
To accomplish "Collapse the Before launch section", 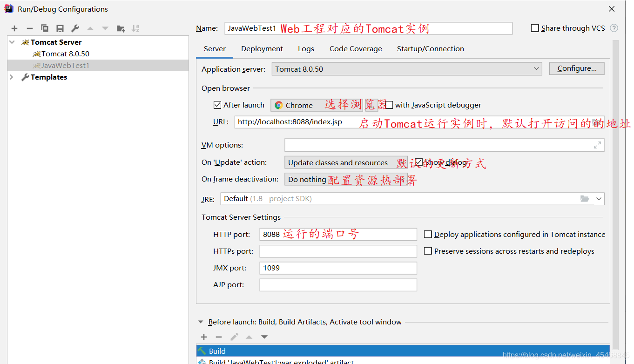I will point(201,322).
